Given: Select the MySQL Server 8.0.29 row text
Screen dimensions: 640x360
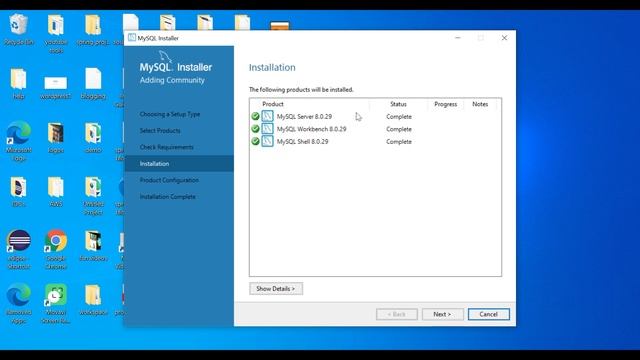Looking at the screenshot, I should click(304, 117).
